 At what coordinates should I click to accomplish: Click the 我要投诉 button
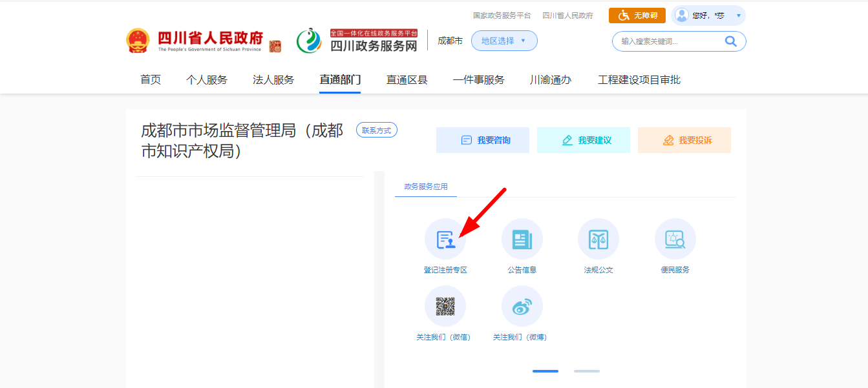tap(684, 140)
